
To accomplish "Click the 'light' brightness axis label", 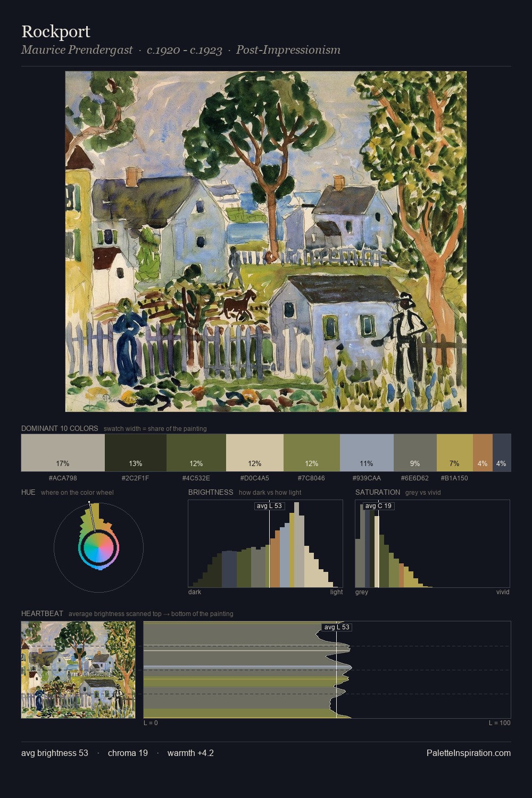I will pyautogui.click(x=337, y=592).
